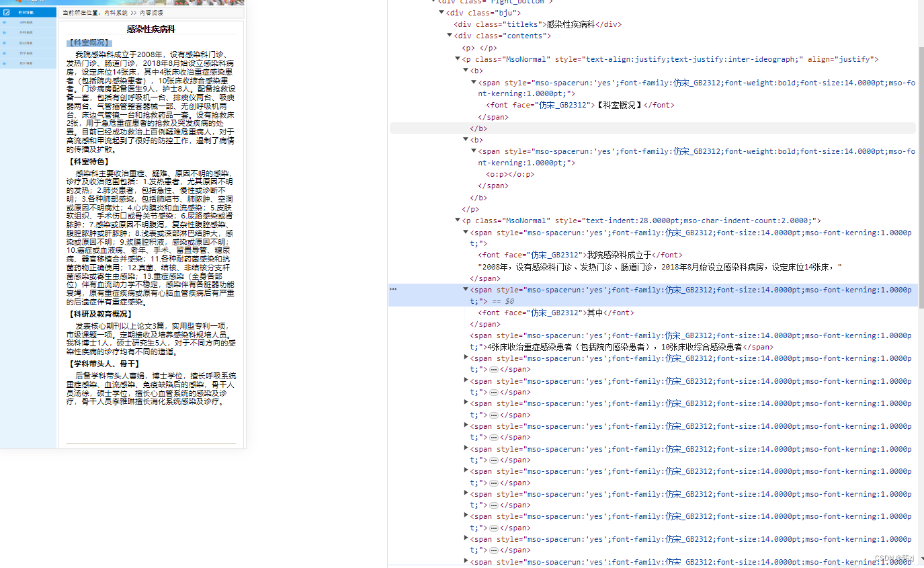Collapse the div class="contents" node
The height and width of the screenshot is (568, 924).
(x=450, y=36)
